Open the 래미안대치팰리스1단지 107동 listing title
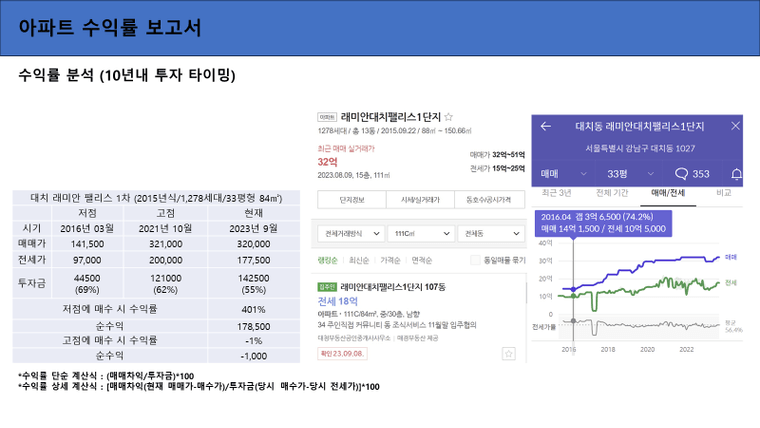The width and height of the screenshot is (760, 428). point(393,287)
